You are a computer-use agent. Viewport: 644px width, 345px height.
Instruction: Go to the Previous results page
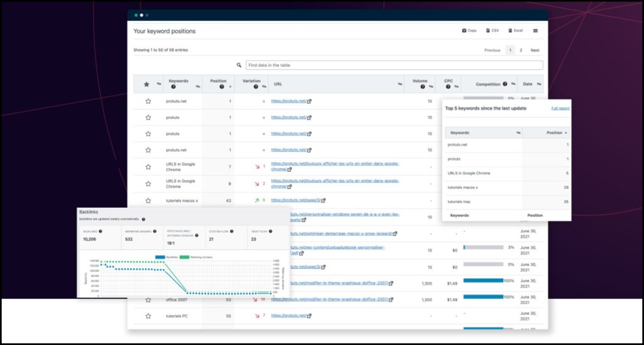[492, 50]
